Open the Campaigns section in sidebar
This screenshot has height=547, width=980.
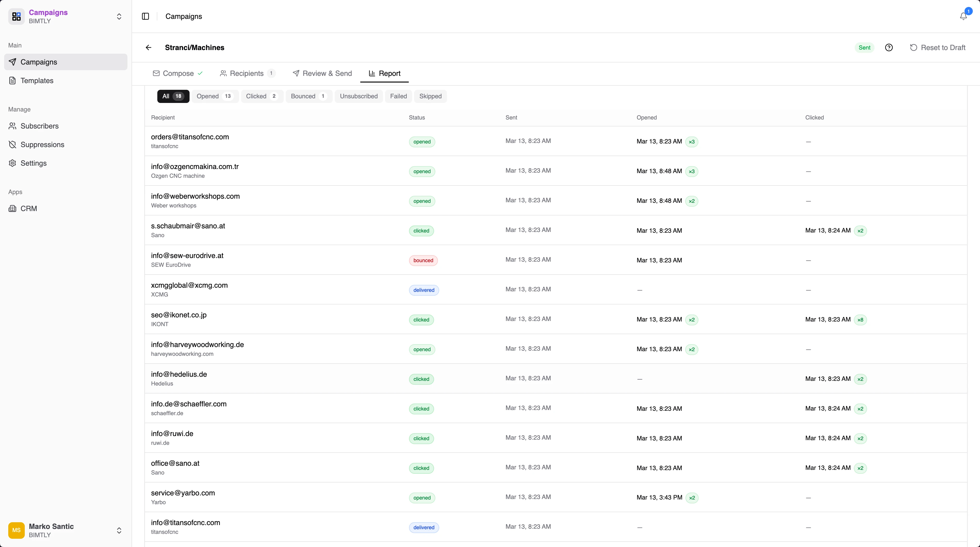pyautogui.click(x=39, y=62)
